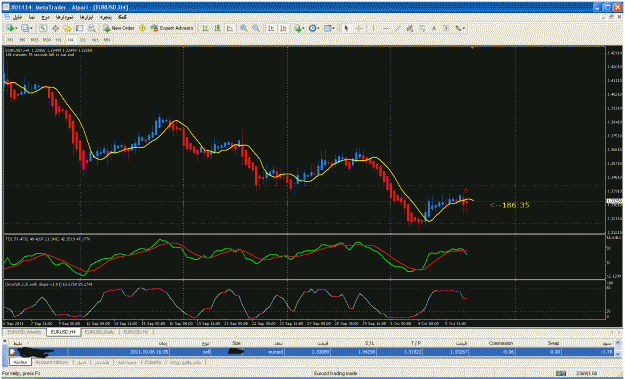Switch to the EURUSD,Daily chart tab
The height and width of the screenshot is (379, 625).
[100, 332]
